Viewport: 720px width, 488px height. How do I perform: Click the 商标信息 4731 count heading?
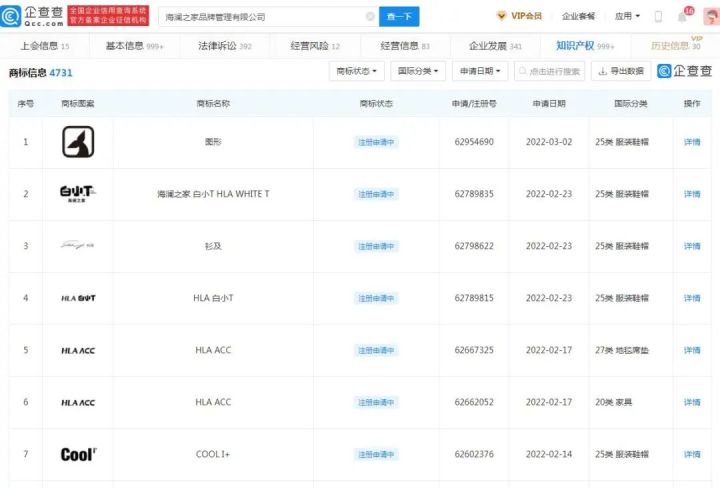click(40, 73)
